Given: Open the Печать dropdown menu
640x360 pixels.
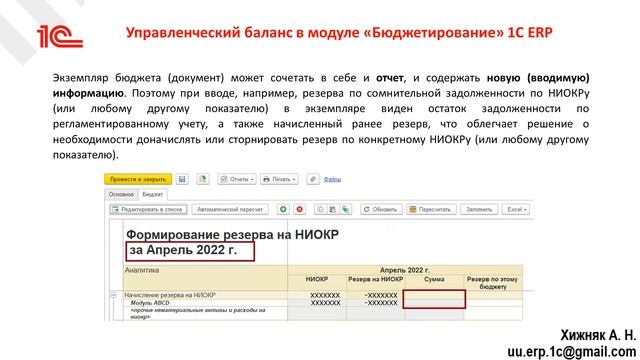Looking at the screenshot, I should point(279,179).
